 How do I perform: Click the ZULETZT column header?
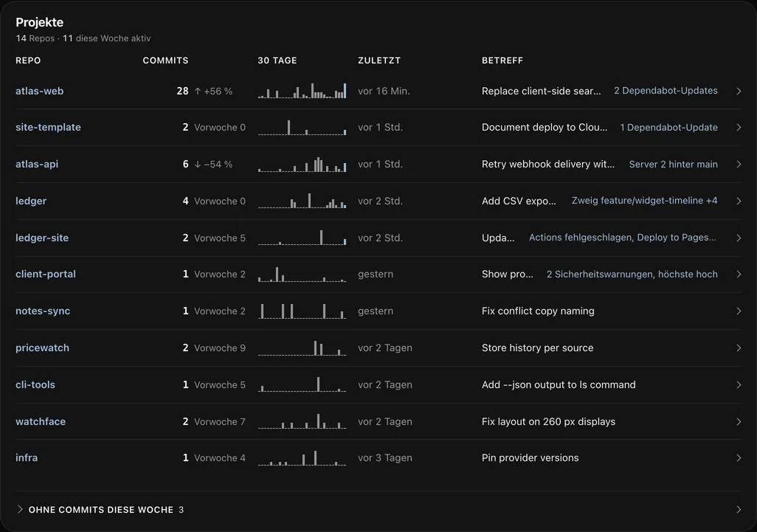pyautogui.click(x=379, y=61)
